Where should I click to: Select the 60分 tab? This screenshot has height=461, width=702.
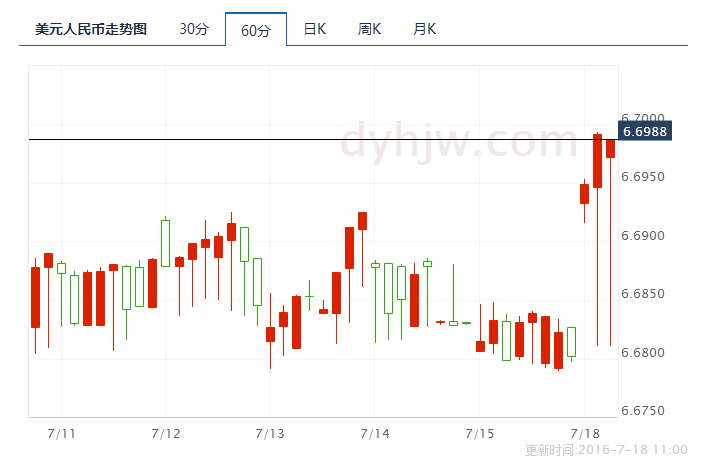256,30
